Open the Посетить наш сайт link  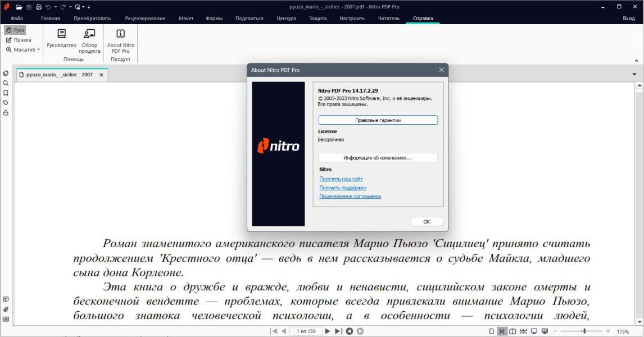pos(341,179)
